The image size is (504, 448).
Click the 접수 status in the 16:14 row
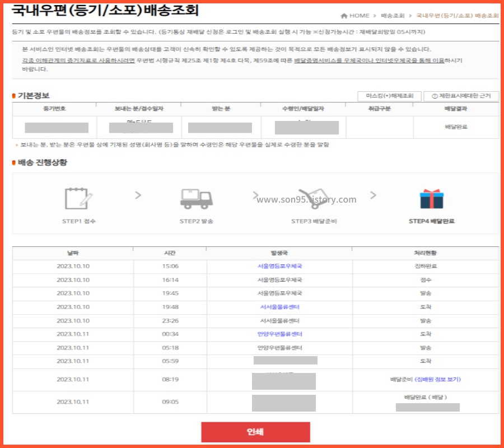(426, 280)
